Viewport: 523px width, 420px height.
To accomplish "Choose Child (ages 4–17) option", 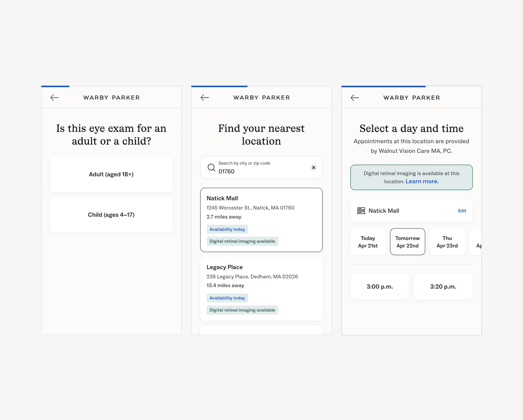I will 111,215.
